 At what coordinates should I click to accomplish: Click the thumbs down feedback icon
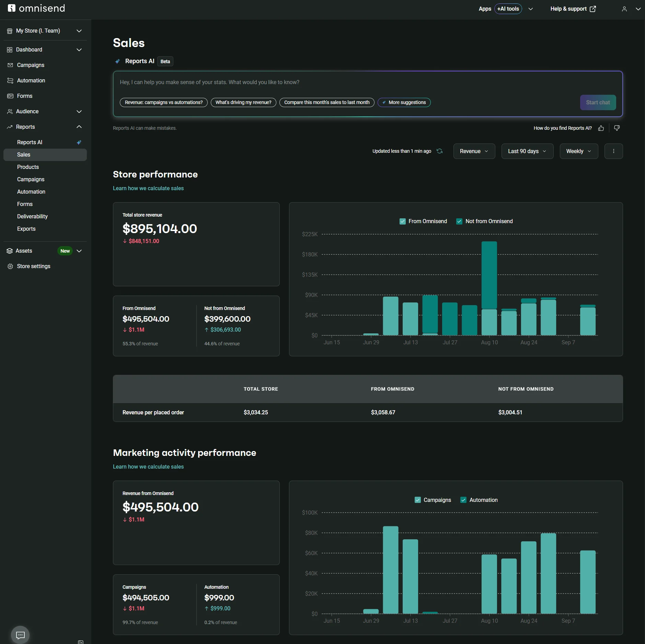coord(617,128)
